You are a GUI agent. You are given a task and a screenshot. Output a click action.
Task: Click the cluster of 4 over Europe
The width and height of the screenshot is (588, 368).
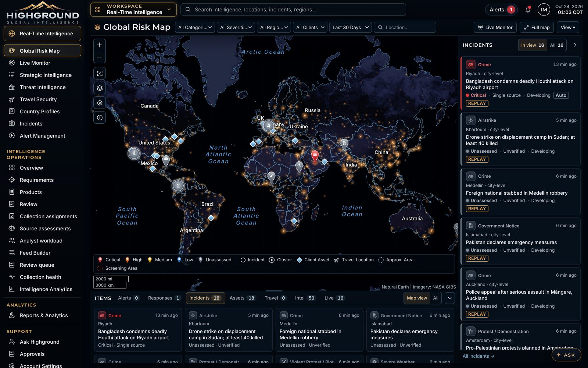[269, 126]
